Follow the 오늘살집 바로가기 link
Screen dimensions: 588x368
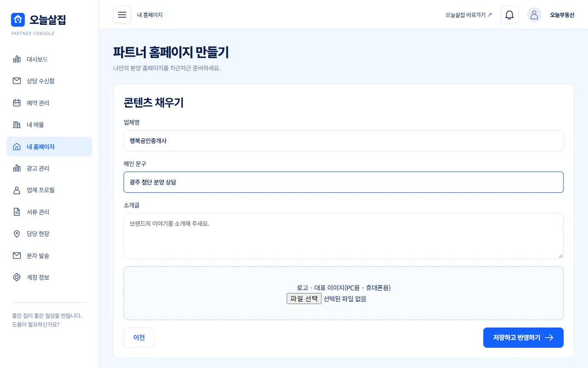pyautogui.click(x=469, y=15)
